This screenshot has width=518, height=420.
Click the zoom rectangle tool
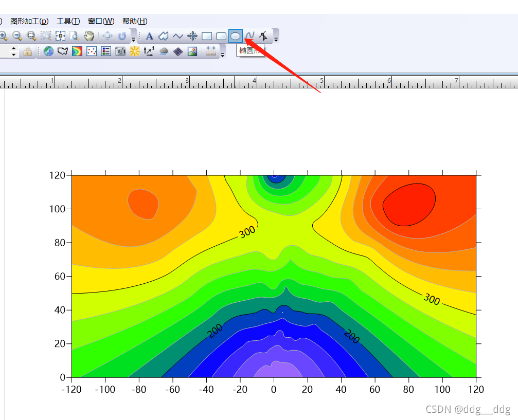click(31, 35)
